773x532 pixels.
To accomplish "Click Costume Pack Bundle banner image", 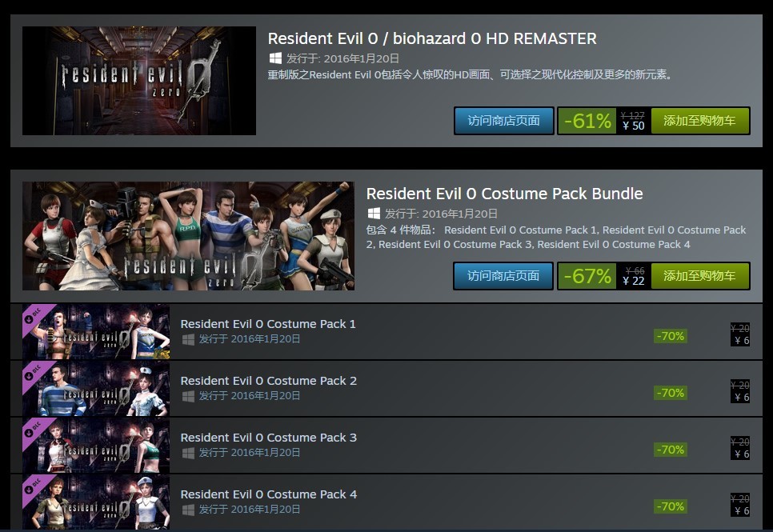I will point(188,236).
